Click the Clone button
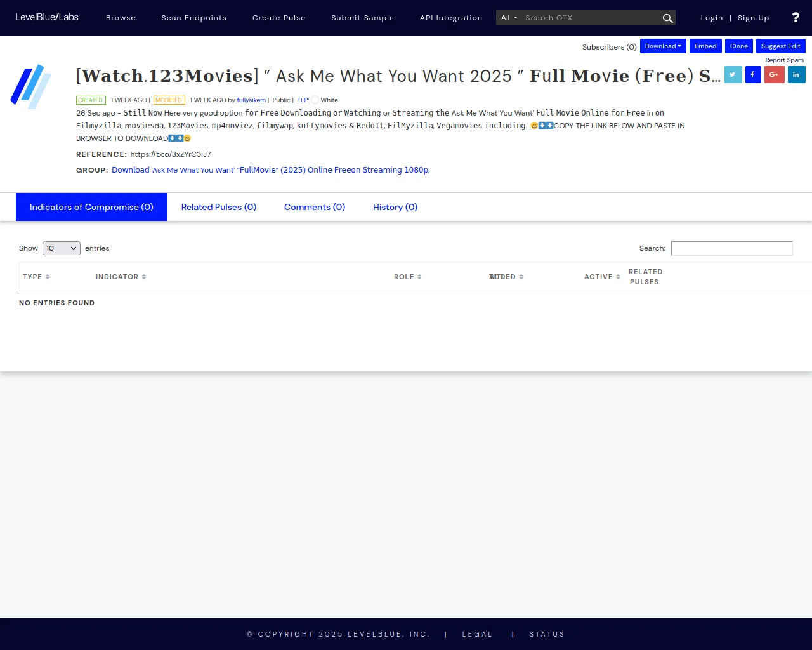This screenshot has width=812, height=650. tap(738, 46)
